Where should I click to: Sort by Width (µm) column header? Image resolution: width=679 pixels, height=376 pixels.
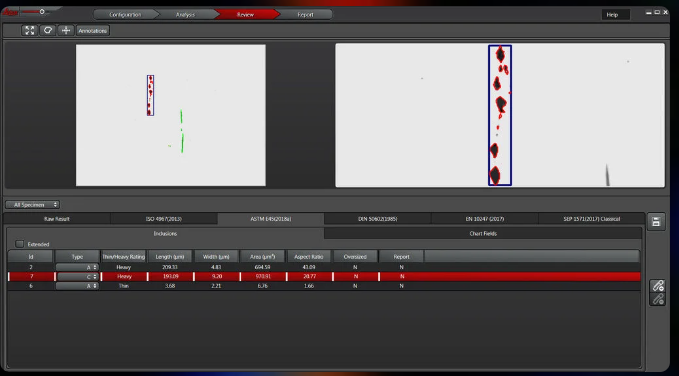tap(216, 256)
